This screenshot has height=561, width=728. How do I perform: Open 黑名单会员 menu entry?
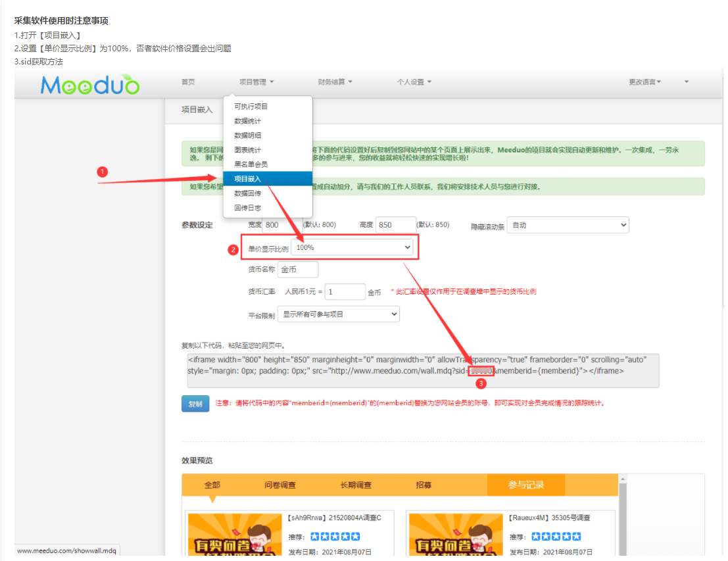pos(268,164)
